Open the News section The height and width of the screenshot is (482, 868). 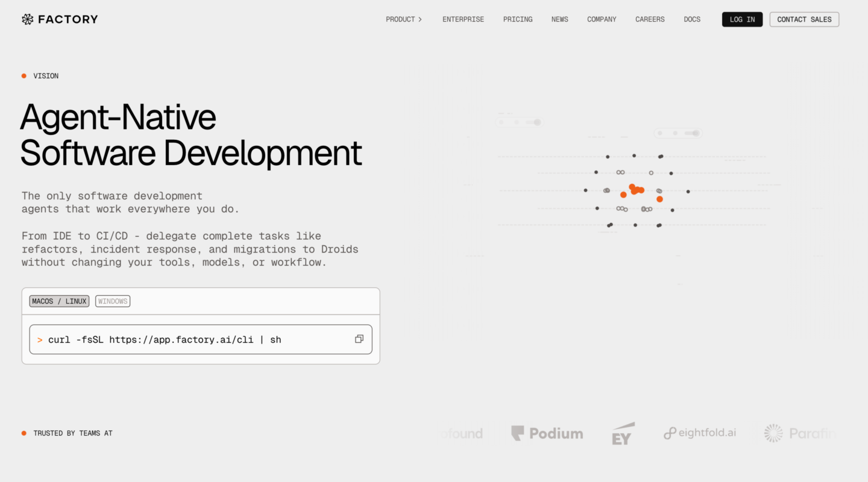(x=559, y=19)
